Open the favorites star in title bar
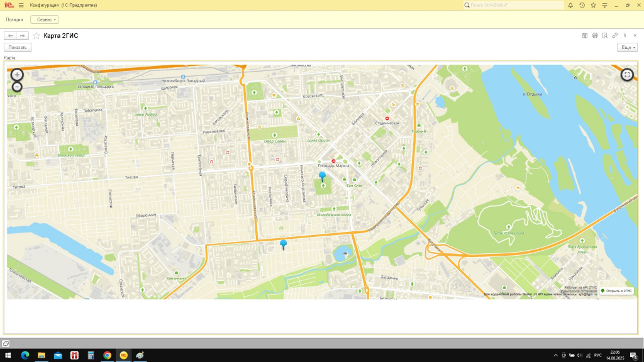Viewport: 644px width, 362px height. 593,5
